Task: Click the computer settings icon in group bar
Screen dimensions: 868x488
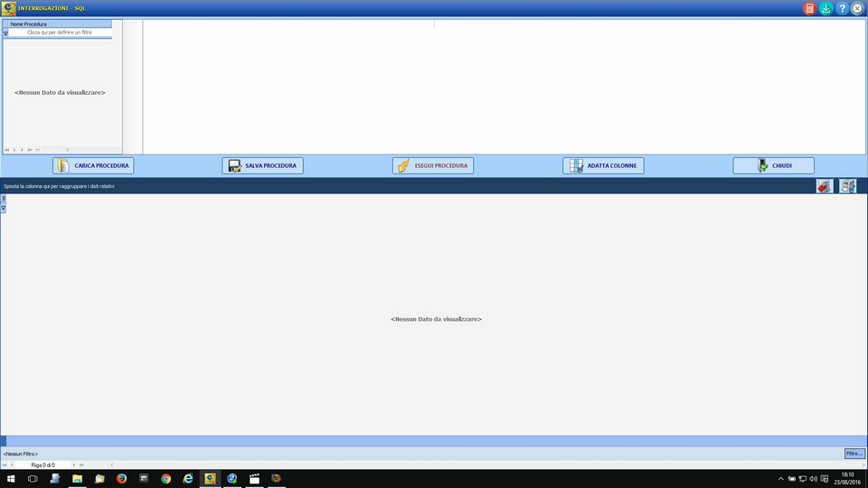Action: pyautogui.click(x=847, y=186)
